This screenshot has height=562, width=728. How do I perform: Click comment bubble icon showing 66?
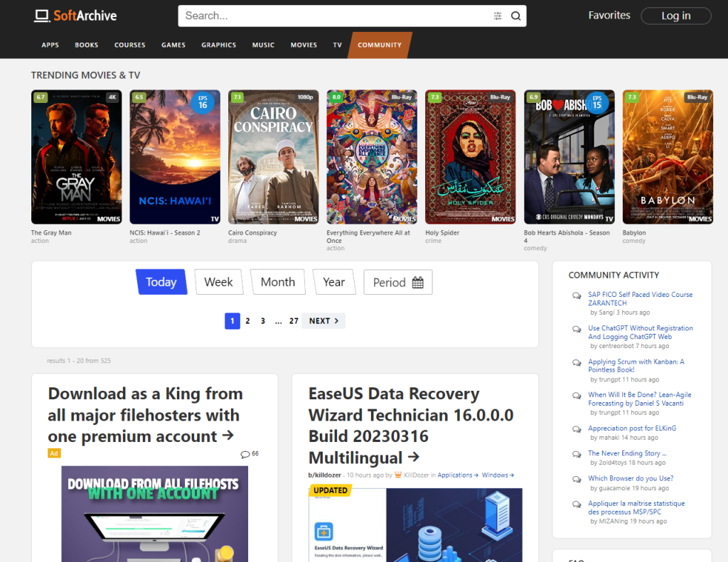click(x=245, y=454)
